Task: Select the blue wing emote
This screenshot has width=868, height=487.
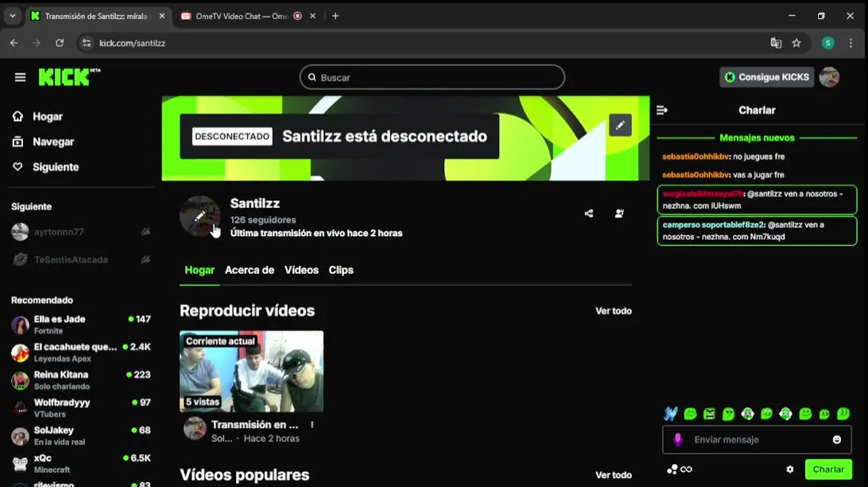Action: coord(670,414)
